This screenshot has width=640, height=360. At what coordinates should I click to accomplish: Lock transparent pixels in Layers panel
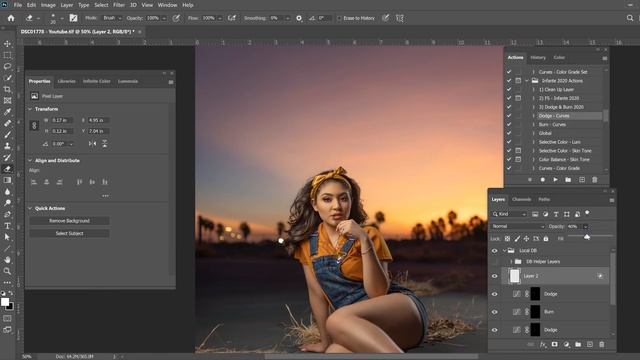(507, 239)
